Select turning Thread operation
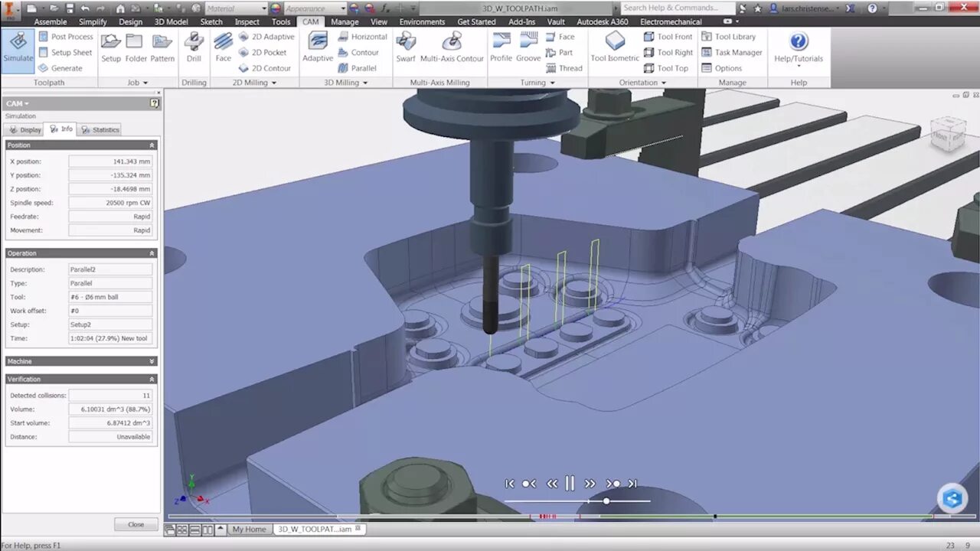 [563, 68]
